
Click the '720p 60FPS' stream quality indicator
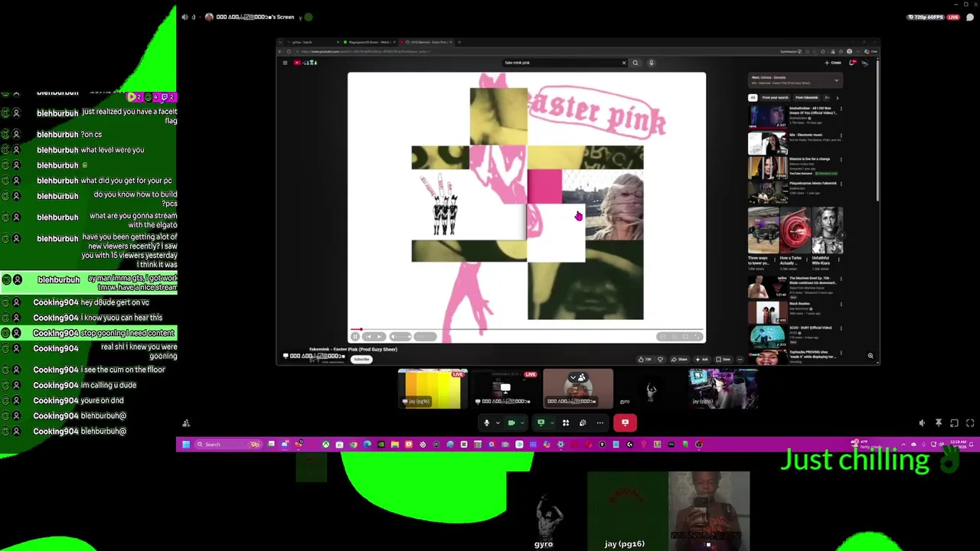(x=927, y=17)
